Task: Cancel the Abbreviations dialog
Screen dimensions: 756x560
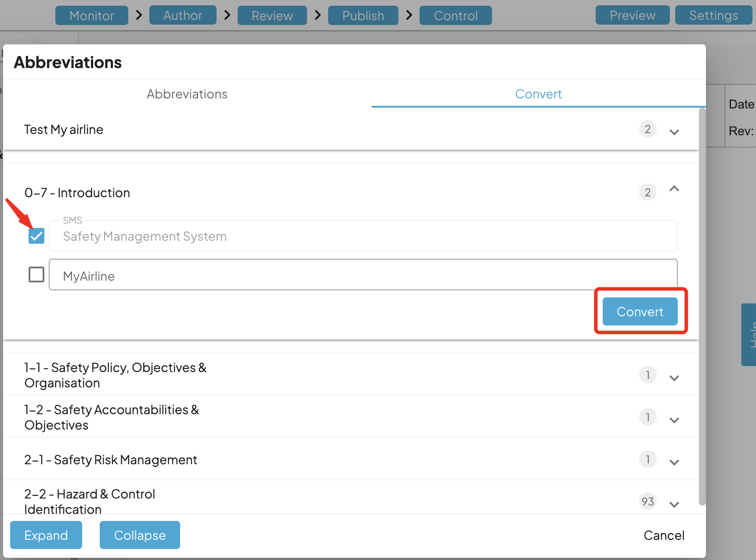Action: [664, 535]
